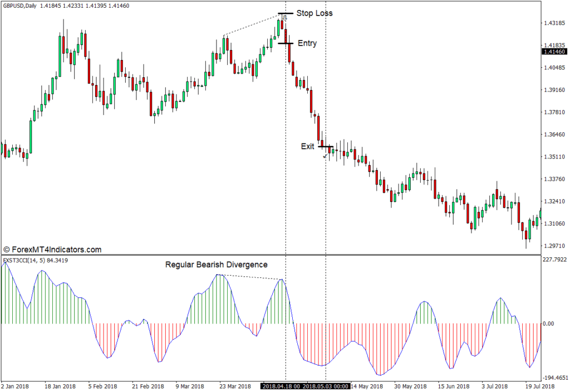Select the Entry horizontal line marker
The width and height of the screenshot is (570, 392).
[x=286, y=43]
